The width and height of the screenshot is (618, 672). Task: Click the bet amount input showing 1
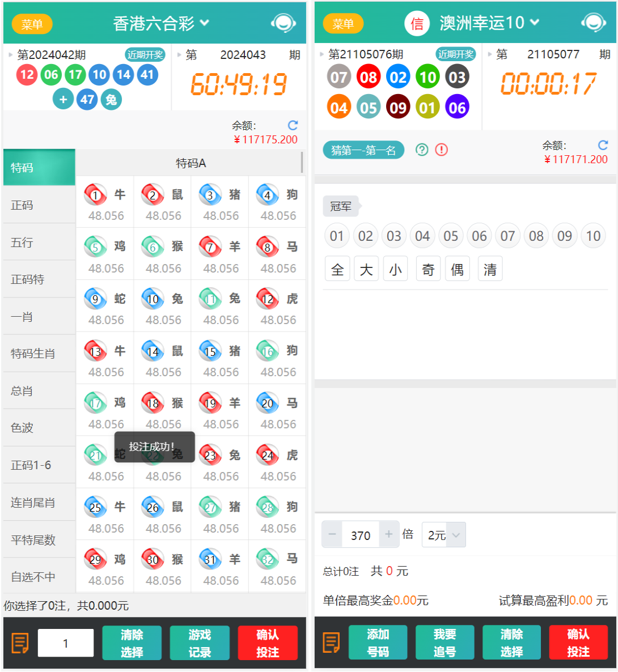tap(66, 643)
